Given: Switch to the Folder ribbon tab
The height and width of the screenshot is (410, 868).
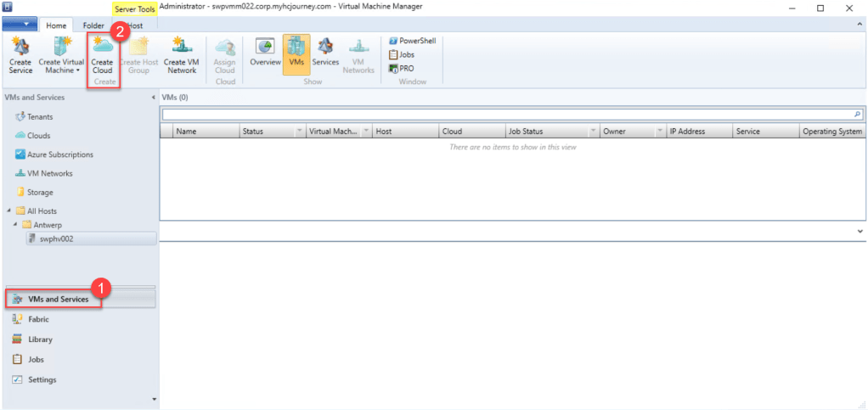Looking at the screenshot, I should (x=93, y=25).
